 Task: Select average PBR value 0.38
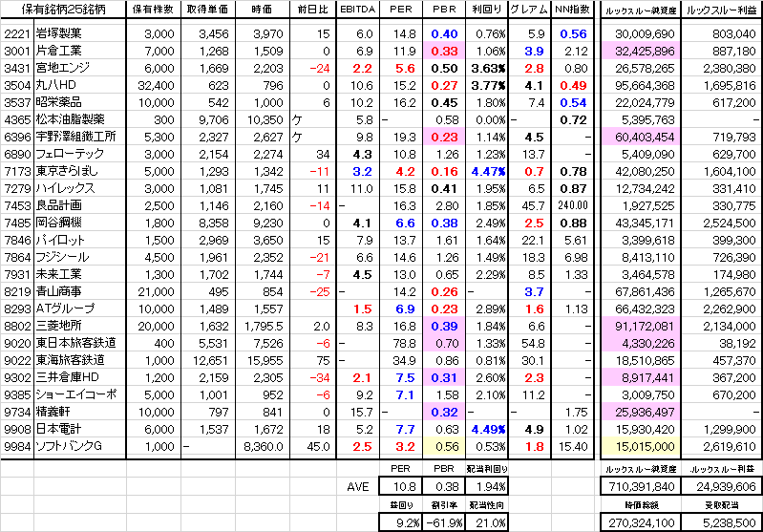pyautogui.click(x=444, y=486)
